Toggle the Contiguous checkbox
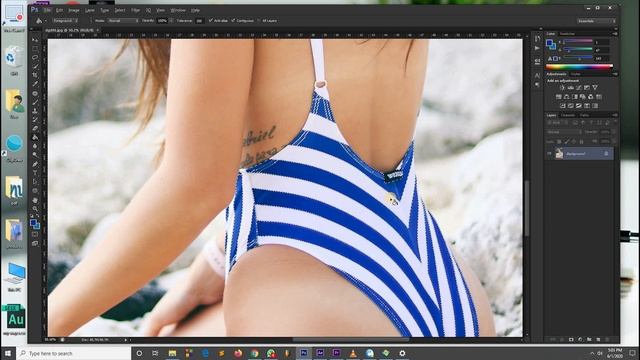Viewport: 640px width, 360px height. tap(233, 20)
